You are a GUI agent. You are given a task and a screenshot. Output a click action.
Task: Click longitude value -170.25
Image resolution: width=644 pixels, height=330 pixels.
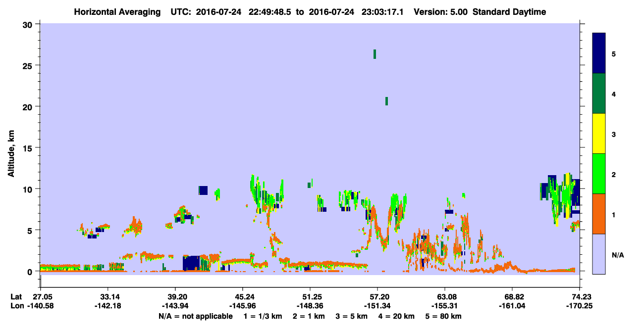tap(580, 306)
